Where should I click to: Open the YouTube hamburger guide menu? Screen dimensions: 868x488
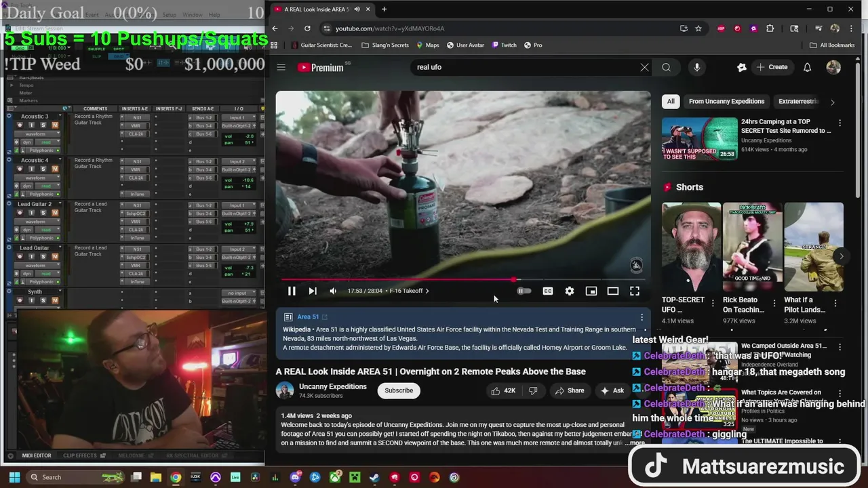point(281,67)
